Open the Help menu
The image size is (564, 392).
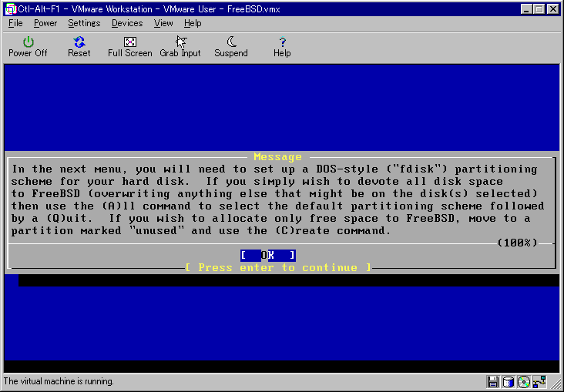pos(193,23)
